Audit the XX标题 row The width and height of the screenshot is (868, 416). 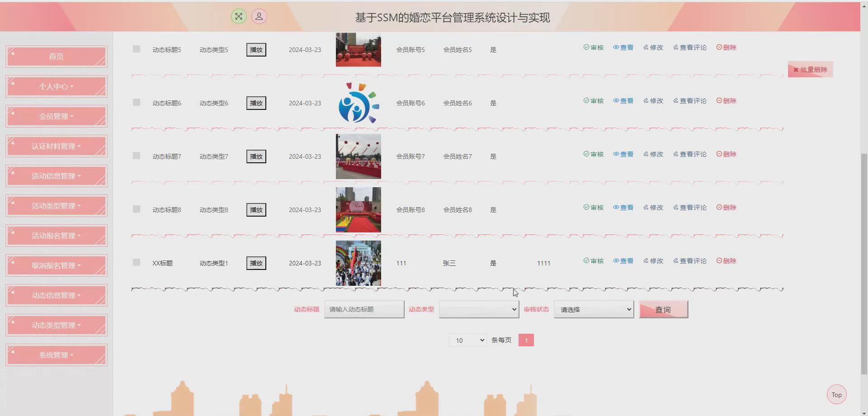click(594, 261)
